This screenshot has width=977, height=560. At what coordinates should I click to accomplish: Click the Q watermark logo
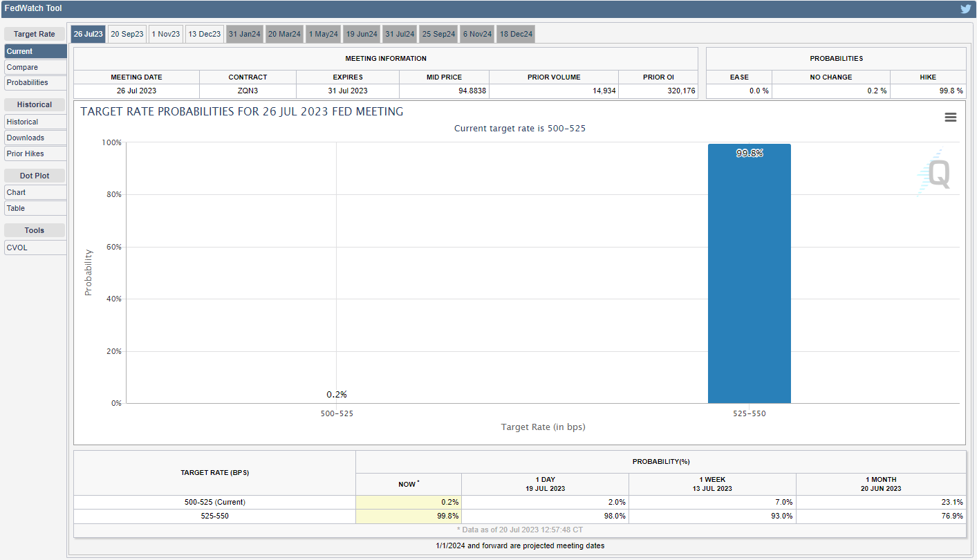pos(936,173)
